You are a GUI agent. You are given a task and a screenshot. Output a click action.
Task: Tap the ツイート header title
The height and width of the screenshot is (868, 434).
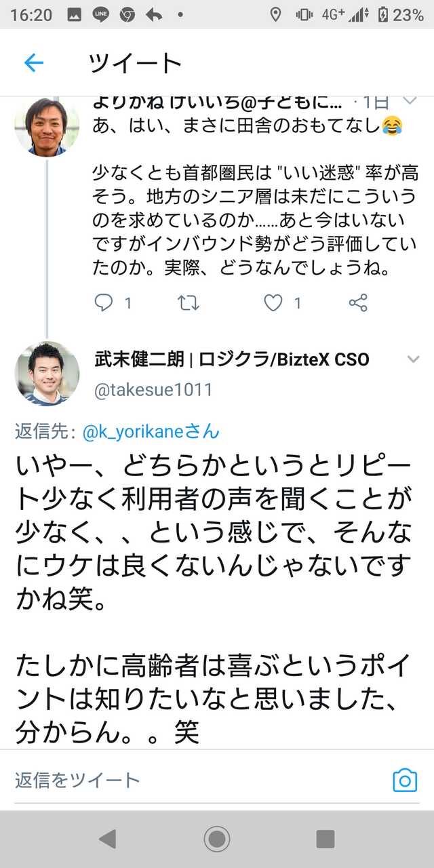[135, 63]
